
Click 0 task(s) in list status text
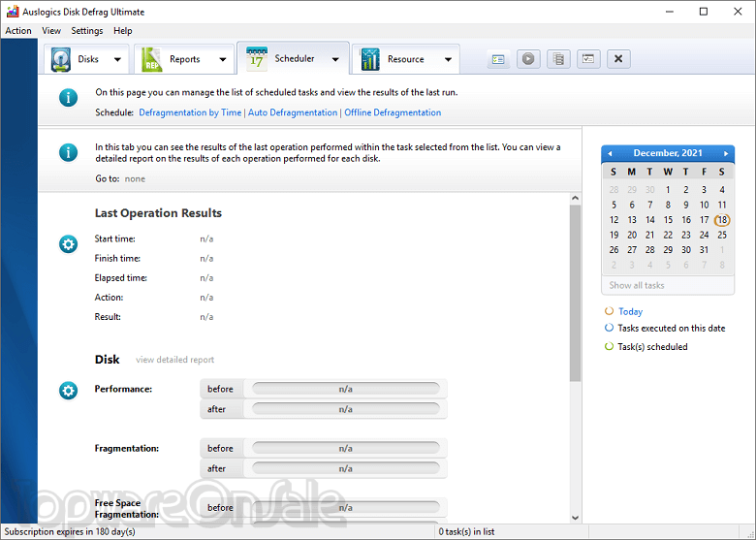(x=466, y=532)
